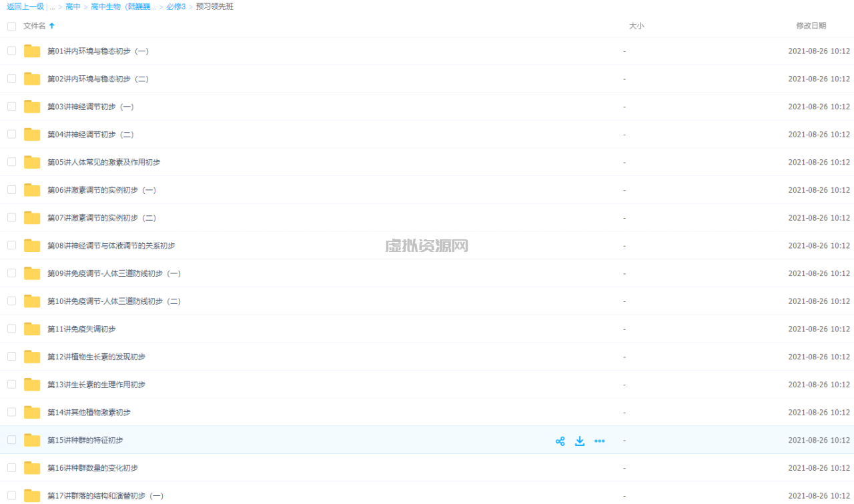This screenshot has width=854, height=504.
Task: Navigate to 高中 in the breadcrumb
Action: pyautogui.click(x=73, y=7)
